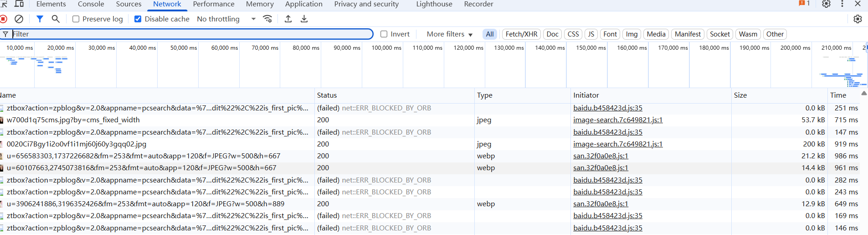Open DevTools three-dot menu

click(x=842, y=4)
